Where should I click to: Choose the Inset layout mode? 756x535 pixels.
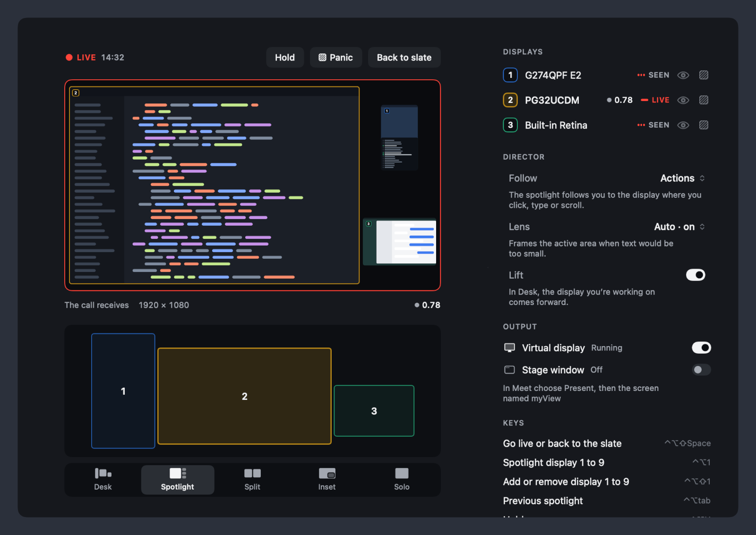[x=327, y=480]
